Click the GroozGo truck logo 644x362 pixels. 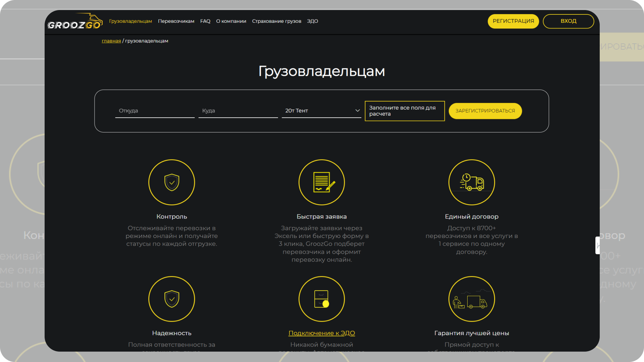(75, 21)
